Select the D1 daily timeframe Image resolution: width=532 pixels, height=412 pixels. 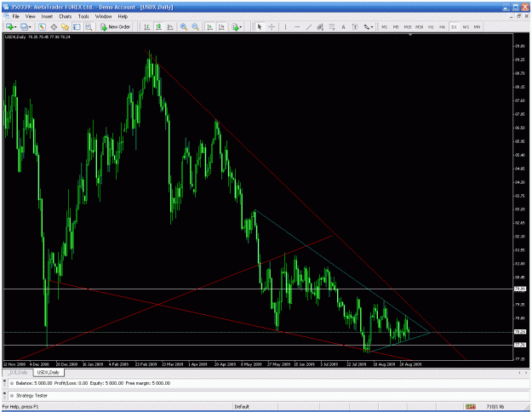click(454, 26)
